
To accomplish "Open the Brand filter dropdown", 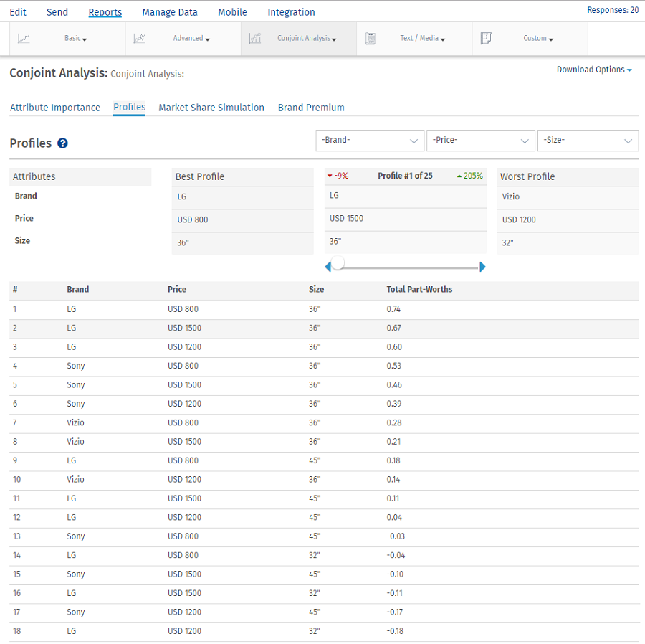I will [370, 141].
